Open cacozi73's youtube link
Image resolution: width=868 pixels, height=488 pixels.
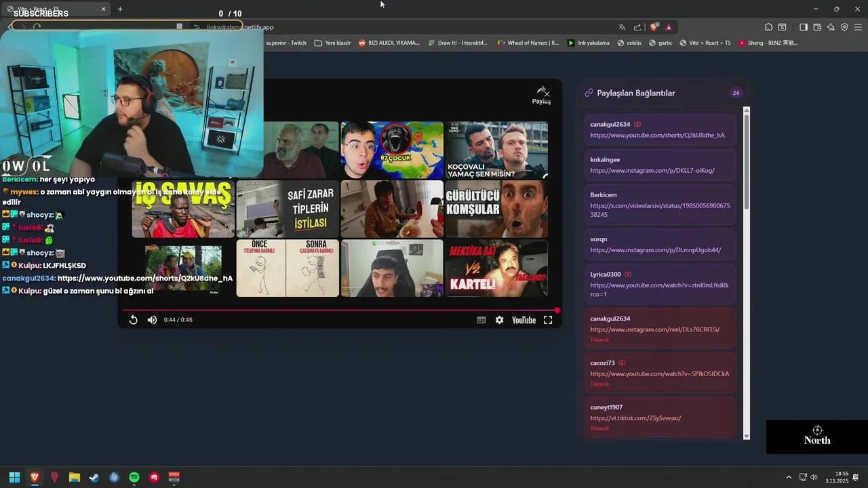[x=660, y=374]
